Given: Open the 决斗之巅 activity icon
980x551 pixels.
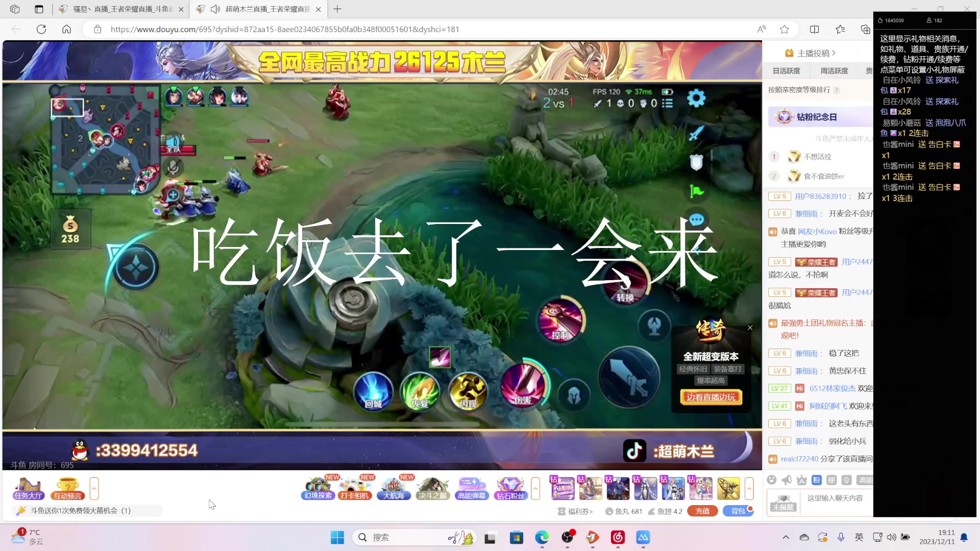Looking at the screenshot, I should [x=432, y=488].
